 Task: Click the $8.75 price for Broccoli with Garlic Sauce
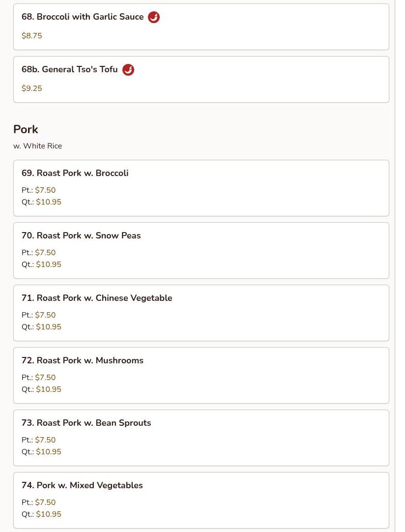32,36
